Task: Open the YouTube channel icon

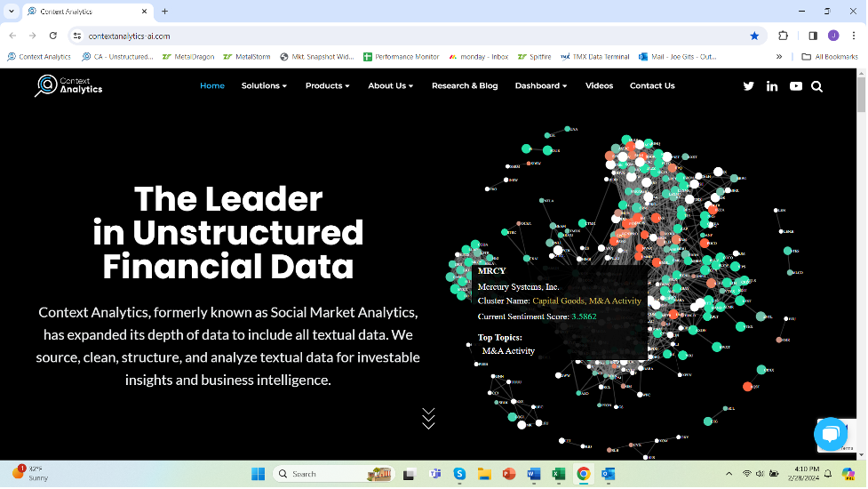Action: pos(795,86)
